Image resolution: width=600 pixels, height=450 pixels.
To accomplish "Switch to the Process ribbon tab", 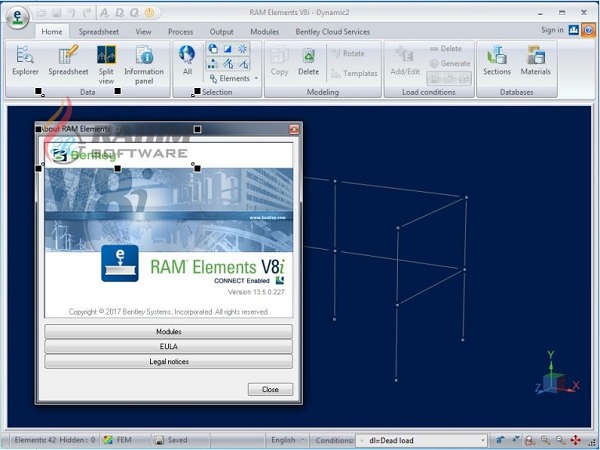I will tap(180, 31).
